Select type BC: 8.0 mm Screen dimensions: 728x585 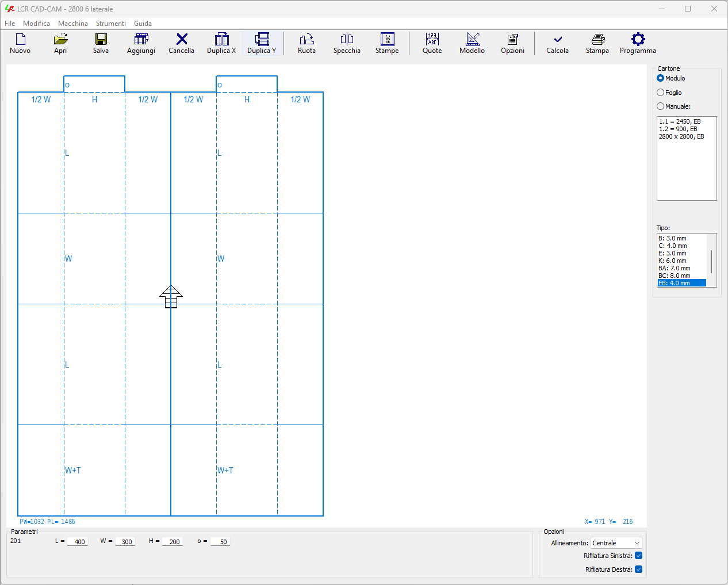[x=682, y=276]
